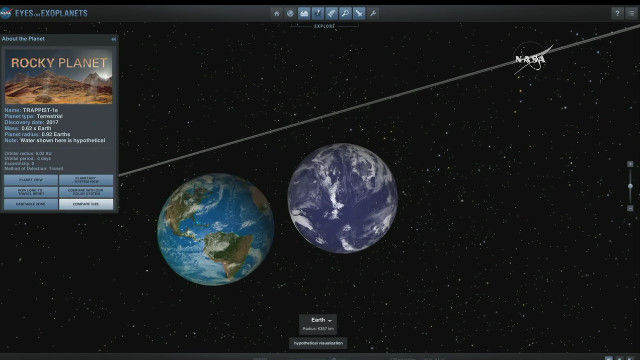Click the Rocky Planet banner image

coord(58,77)
